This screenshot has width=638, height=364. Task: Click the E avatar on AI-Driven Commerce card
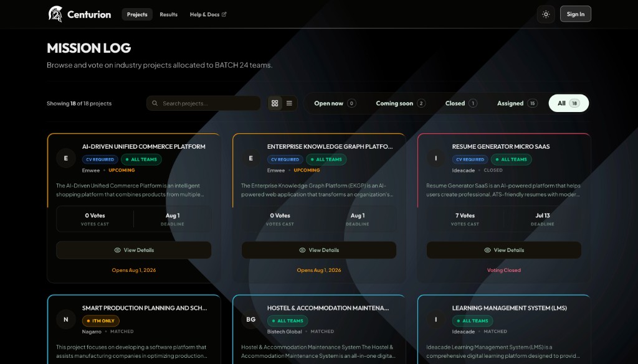click(x=66, y=159)
